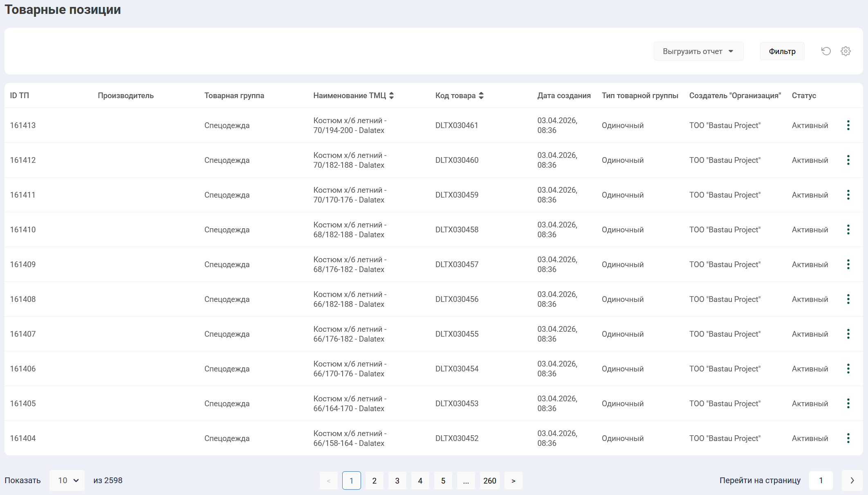Open actions menu for row 161413
This screenshot has height=495, width=868.
[x=848, y=125]
